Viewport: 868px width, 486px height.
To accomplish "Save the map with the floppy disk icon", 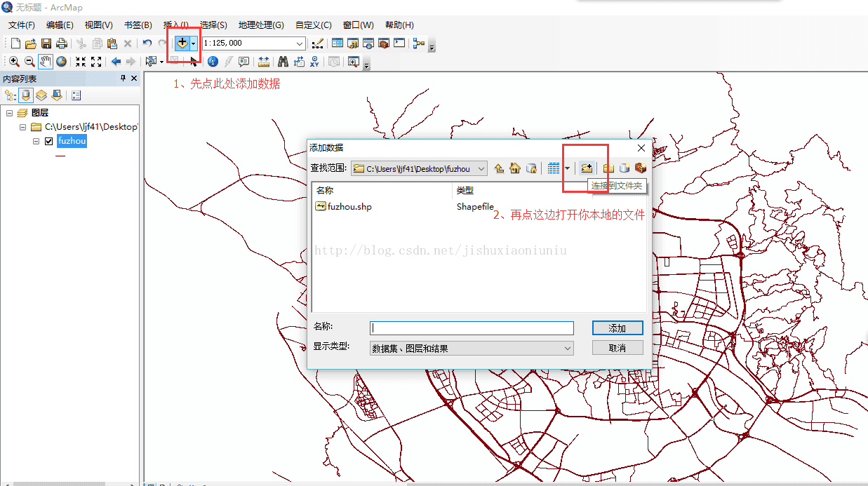I will 46,43.
